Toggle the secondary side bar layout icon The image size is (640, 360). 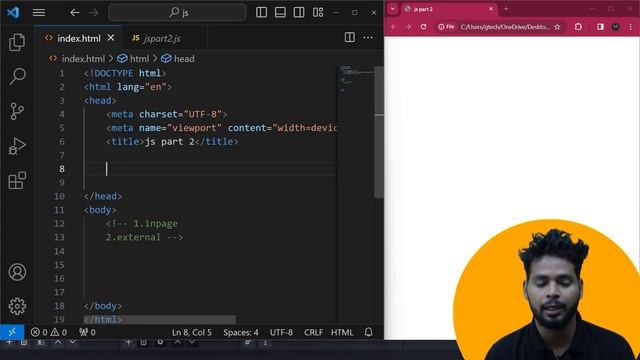click(x=299, y=12)
